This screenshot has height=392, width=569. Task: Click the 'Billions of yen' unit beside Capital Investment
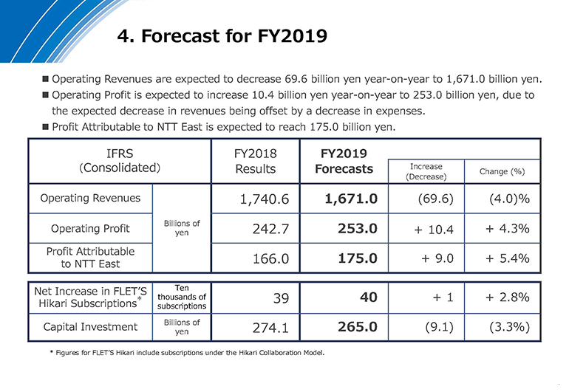point(182,327)
